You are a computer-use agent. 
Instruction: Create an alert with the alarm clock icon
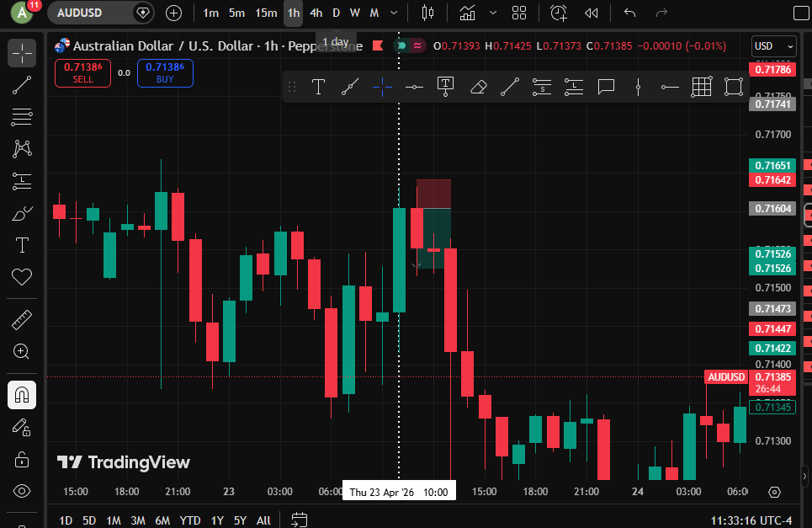[559, 13]
